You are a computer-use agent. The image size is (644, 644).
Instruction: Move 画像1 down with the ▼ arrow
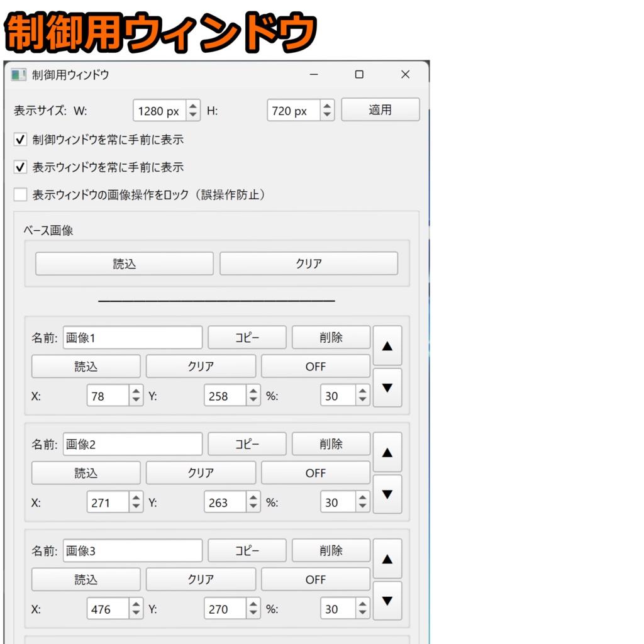pos(387,387)
